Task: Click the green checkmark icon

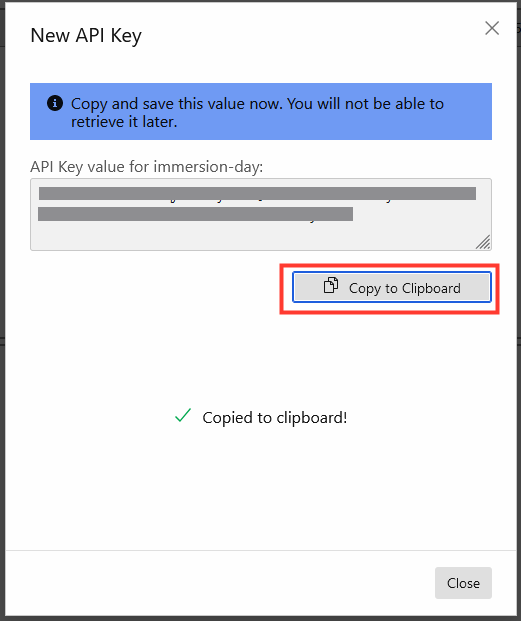Action: tap(183, 416)
